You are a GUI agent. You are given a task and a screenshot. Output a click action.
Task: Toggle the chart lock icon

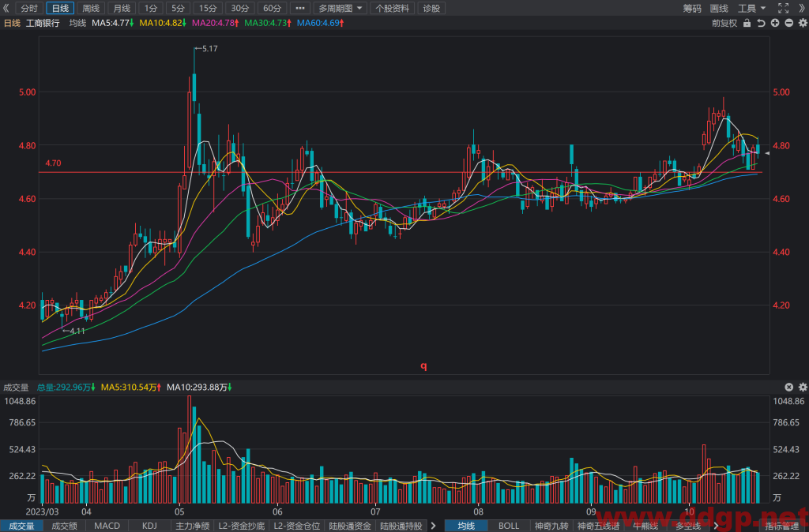(x=747, y=23)
